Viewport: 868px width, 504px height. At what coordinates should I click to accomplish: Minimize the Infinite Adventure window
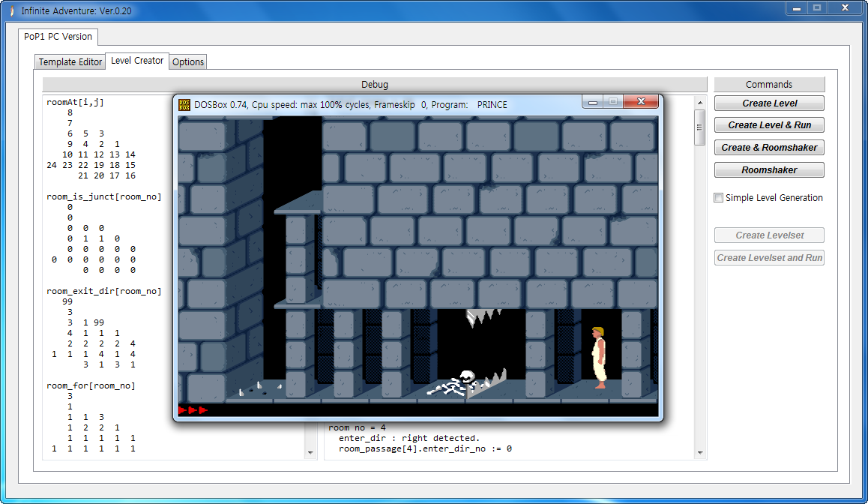(x=796, y=8)
